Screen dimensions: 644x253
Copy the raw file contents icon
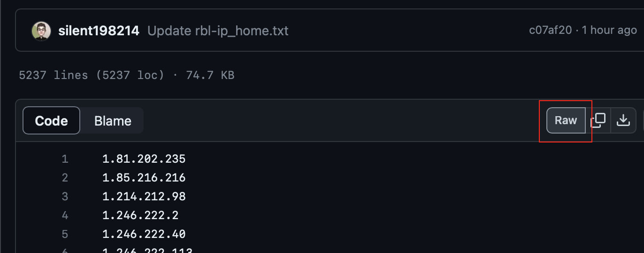598,120
